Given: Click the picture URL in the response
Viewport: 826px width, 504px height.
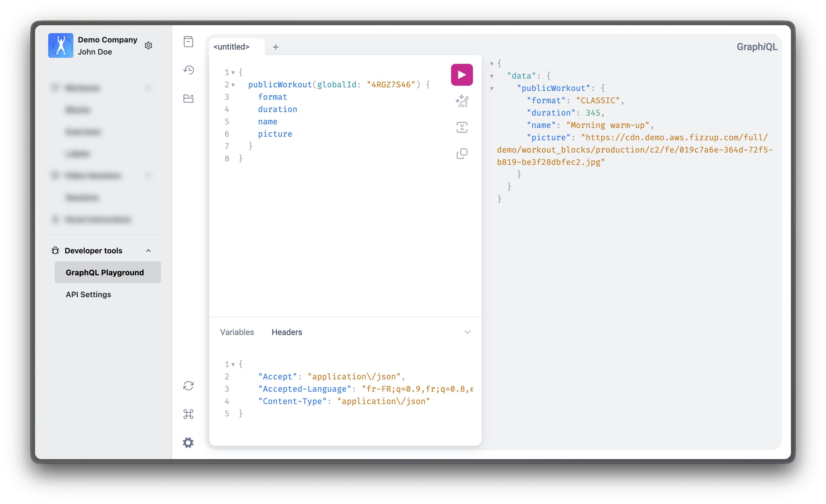Looking at the screenshot, I should pyautogui.click(x=635, y=150).
